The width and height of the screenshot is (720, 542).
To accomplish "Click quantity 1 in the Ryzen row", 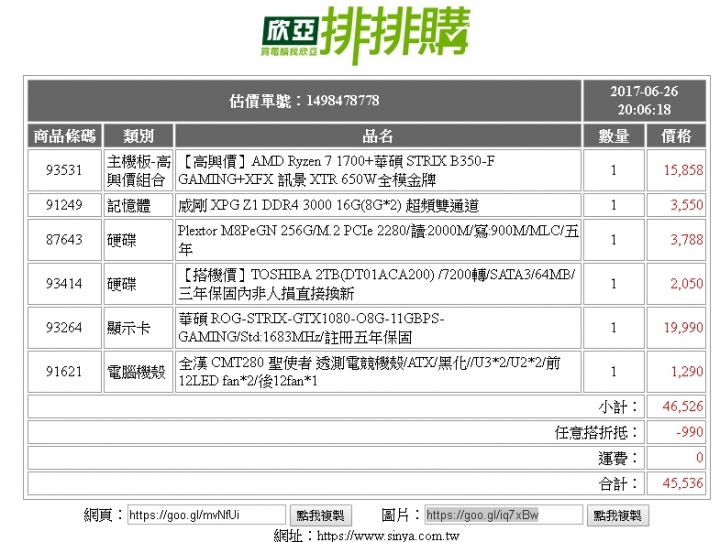I will 613,170.
